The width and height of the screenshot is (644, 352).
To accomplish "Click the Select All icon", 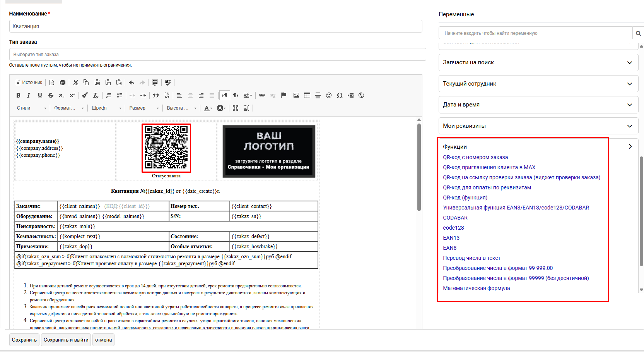I will (x=155, y=82).
